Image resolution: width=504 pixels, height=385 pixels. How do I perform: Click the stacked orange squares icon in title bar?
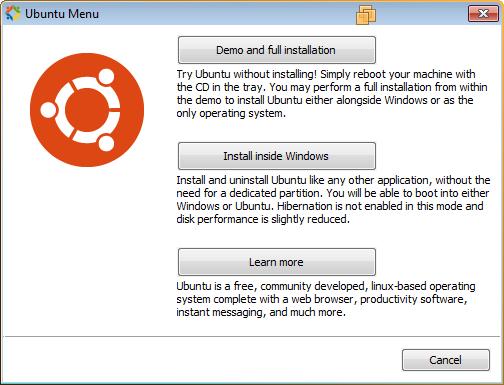pos(366,15)
